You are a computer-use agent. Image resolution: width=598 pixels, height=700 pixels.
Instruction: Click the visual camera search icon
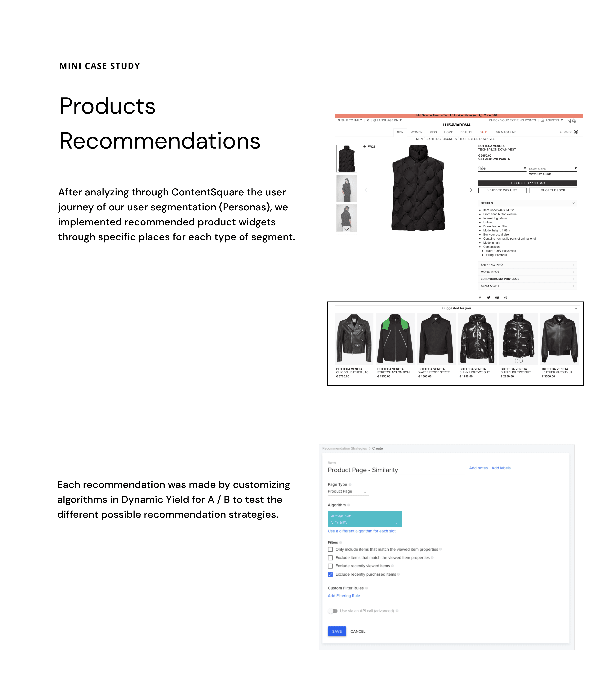pos(576,132)
